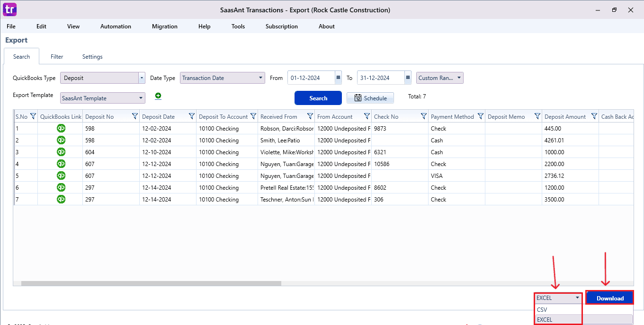Click Received From cell Violette, Mike:Workshop
This screenshot has height=325, width=644.
[x=286, y=152]
